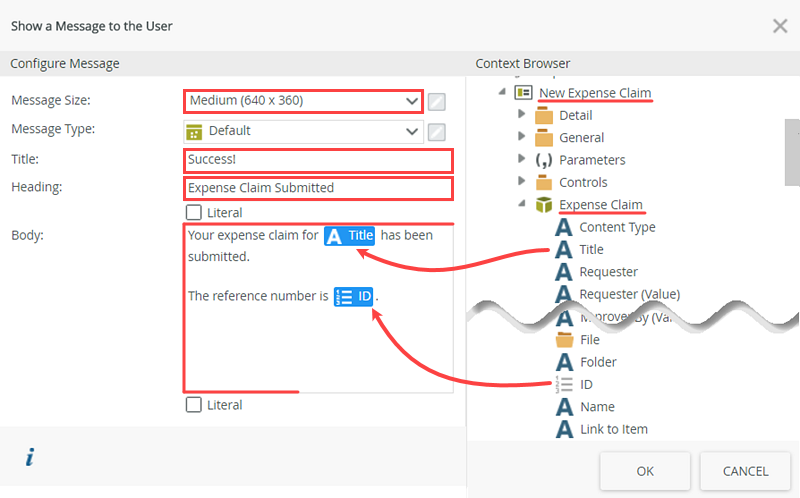Select the Requester field in tree
Viewport: 800px width, 498px height.
click(x=608, y=272)
